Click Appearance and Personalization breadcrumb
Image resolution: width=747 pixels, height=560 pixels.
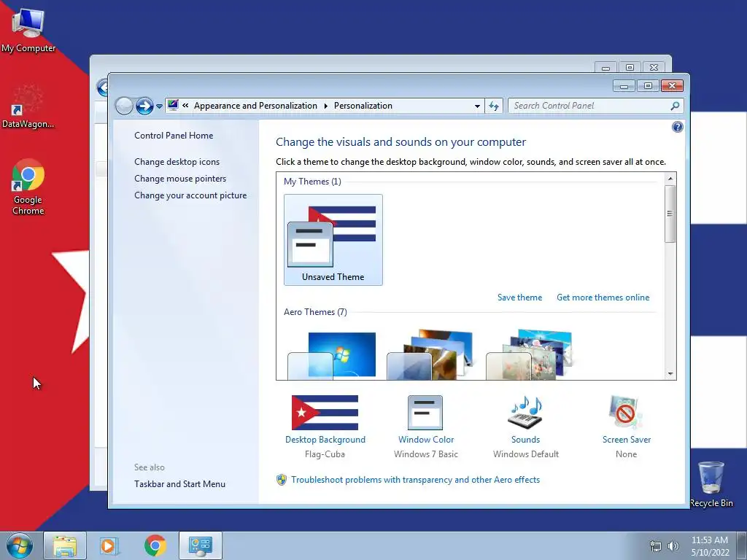[255, 106]
